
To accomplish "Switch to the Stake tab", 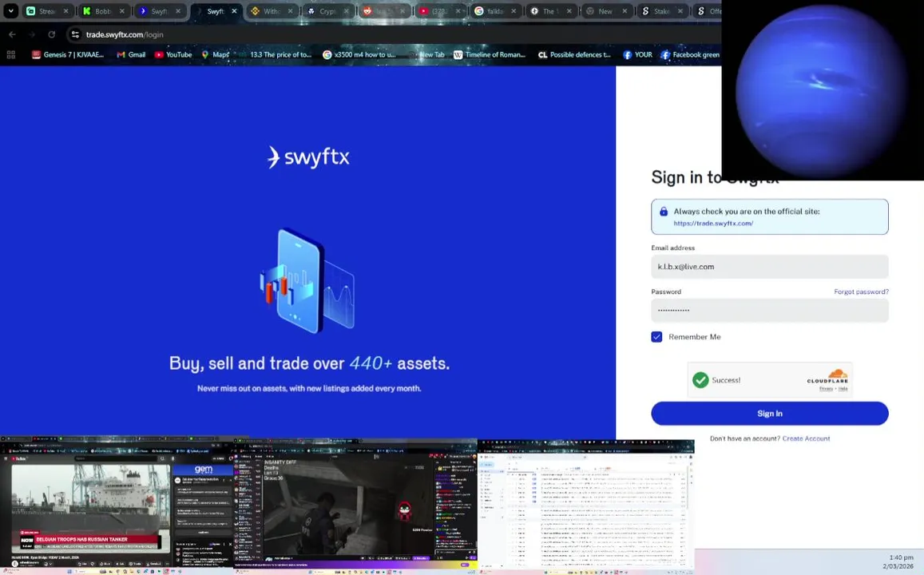I will tap(661, 11).
